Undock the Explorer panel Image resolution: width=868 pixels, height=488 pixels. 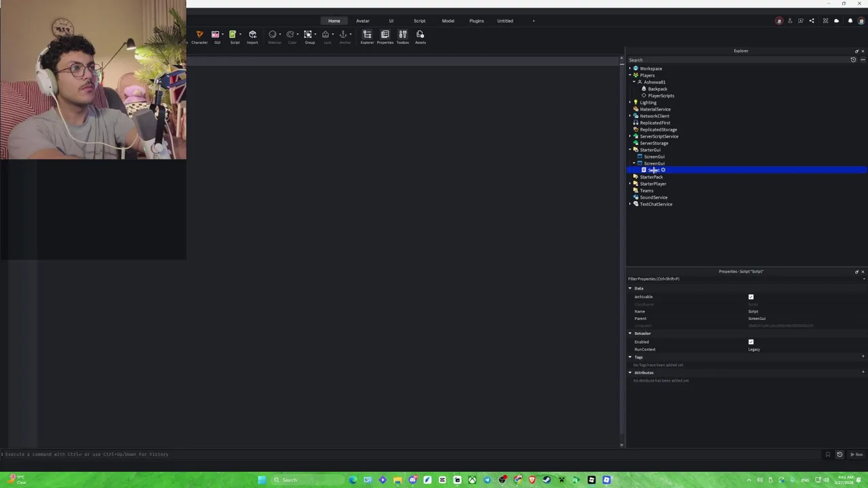[856, 51]
